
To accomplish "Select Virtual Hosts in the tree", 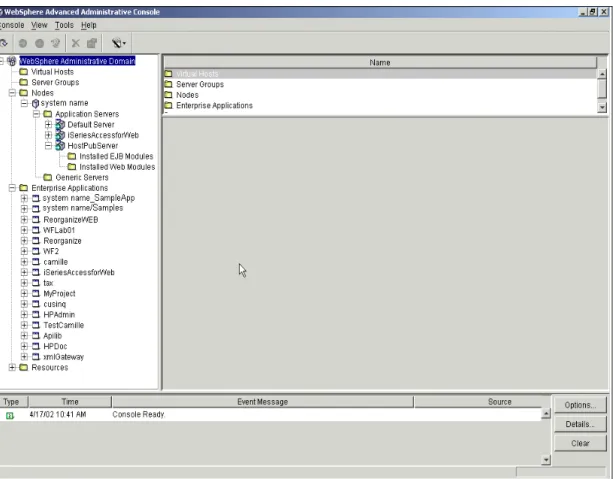I will [52, 72].
